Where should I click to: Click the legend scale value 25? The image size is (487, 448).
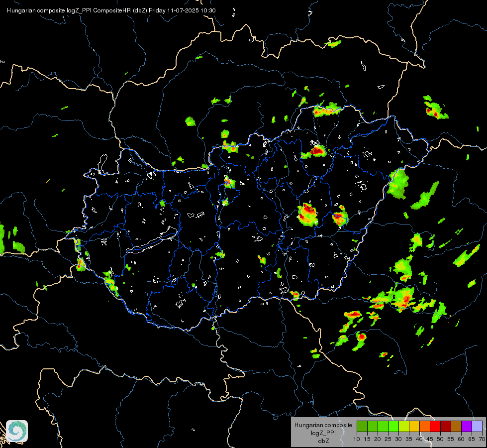point(388,440)
